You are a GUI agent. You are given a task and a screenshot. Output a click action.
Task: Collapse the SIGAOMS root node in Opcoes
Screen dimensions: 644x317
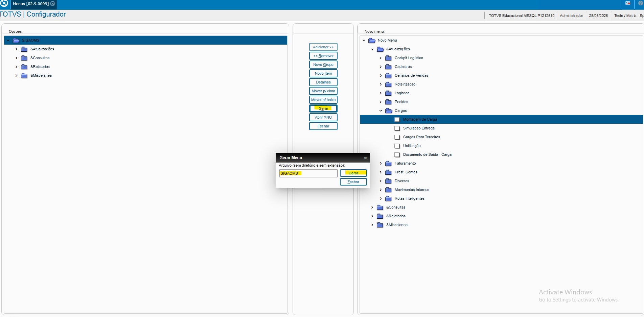(8, 40)
